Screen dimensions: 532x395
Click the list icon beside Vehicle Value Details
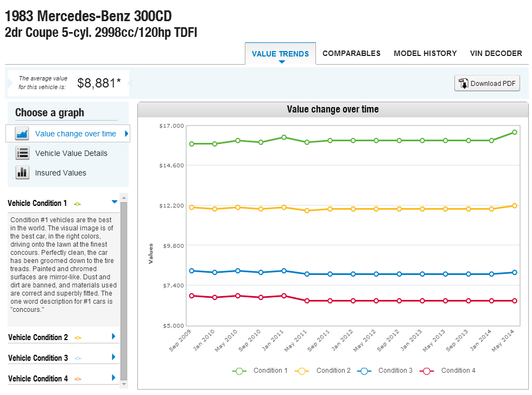pyautogui.click(x=22, y=153)
